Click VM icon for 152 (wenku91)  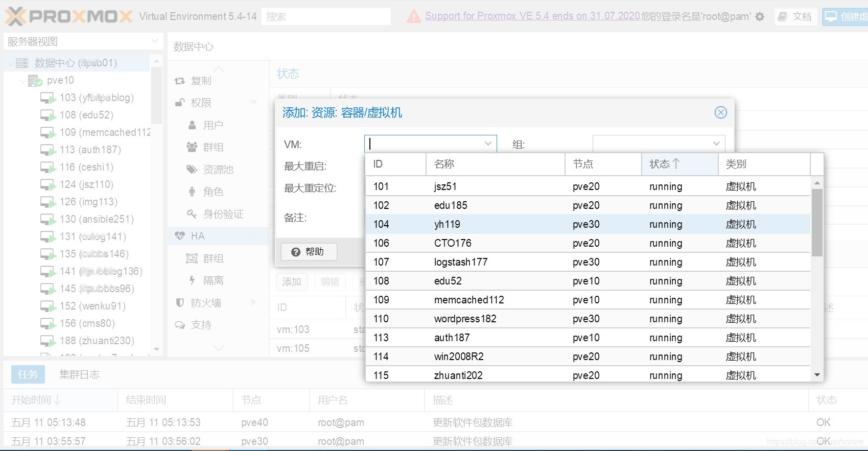pyautogui.click(x=48, y=306)
